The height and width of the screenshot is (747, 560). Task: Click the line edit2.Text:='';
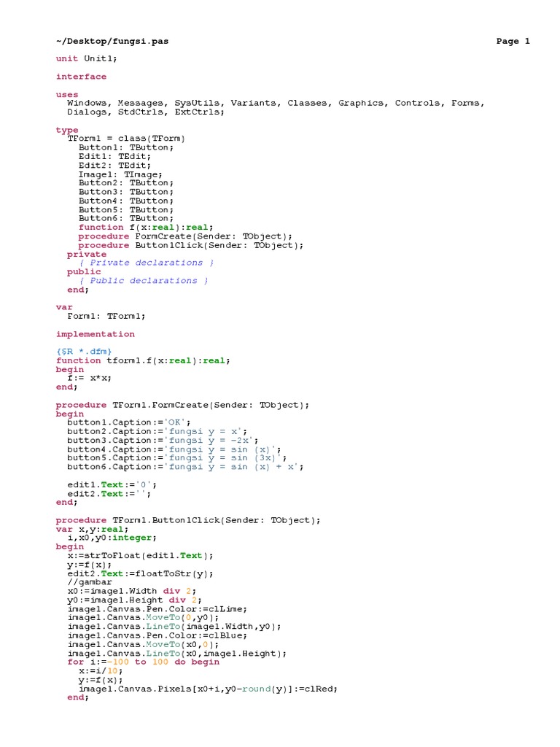[109, 494]
